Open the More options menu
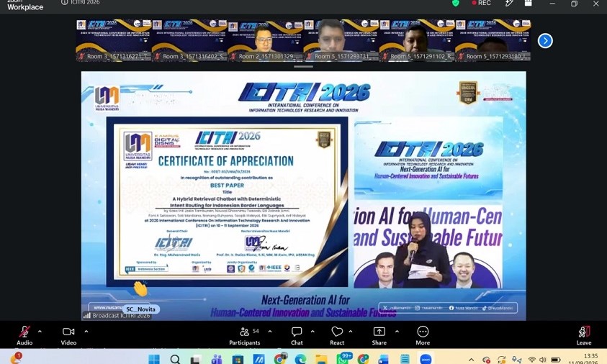Image resolution: width=607 pixels, height=364 pixels. [x=423, y=335]
